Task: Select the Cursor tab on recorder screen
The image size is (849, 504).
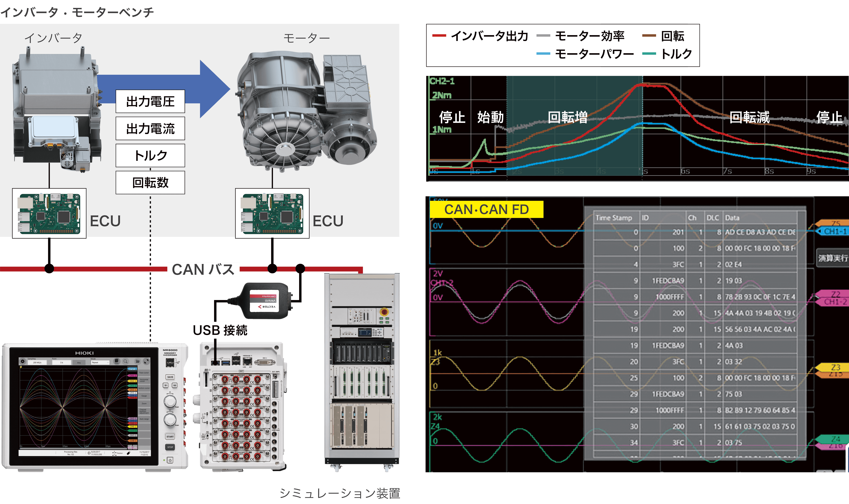Action: 132,369
